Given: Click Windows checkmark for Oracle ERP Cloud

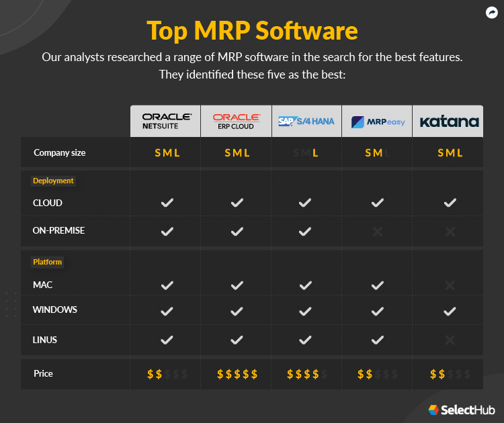Looking at the screenshot, I should coord(237,312).
